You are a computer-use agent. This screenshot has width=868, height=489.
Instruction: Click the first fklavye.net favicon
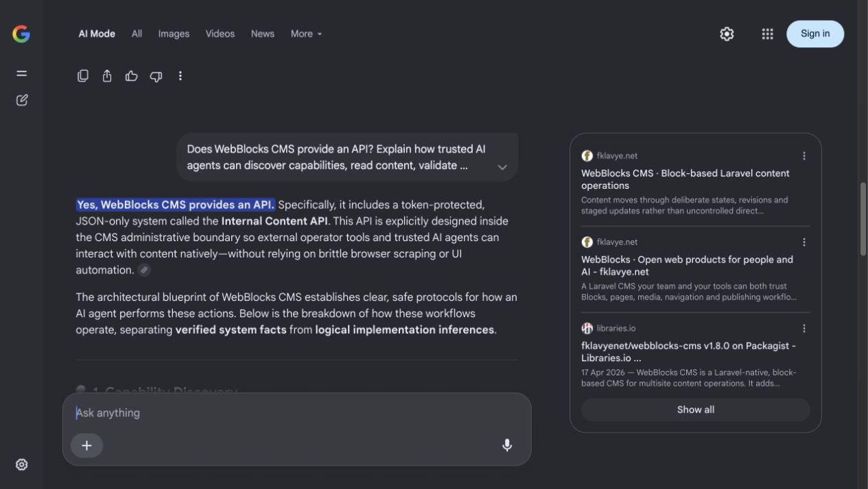(587, 156)
